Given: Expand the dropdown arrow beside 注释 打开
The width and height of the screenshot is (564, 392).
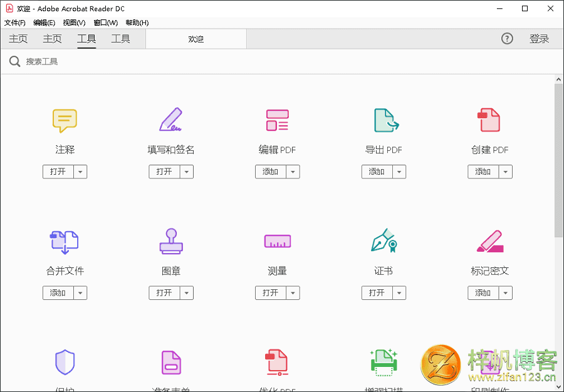Looking at the screenshot, I should 80,172.
